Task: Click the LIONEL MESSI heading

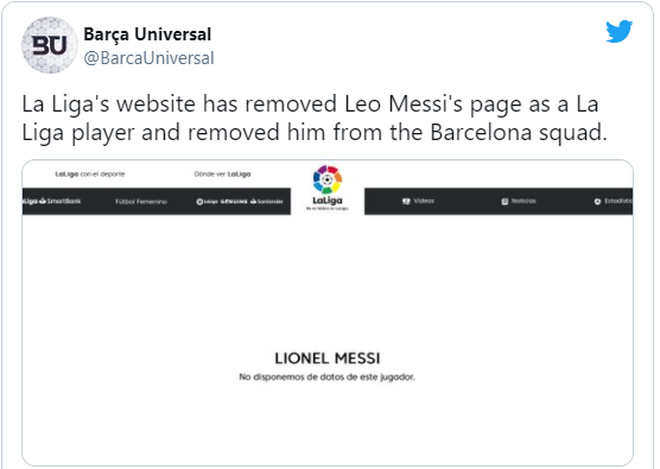Action: click(x=326, y=358)
